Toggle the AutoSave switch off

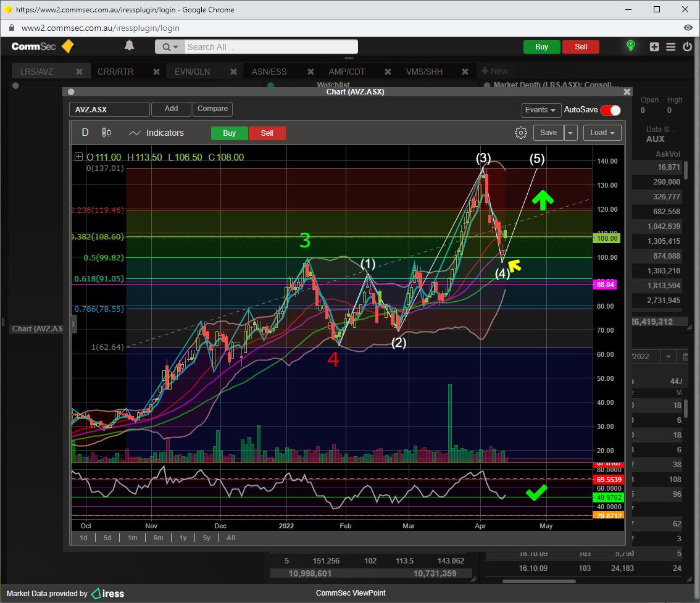point(610,110)
